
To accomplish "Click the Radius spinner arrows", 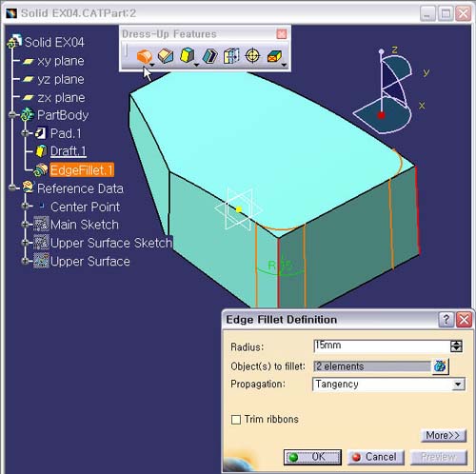I will point(456,346).
